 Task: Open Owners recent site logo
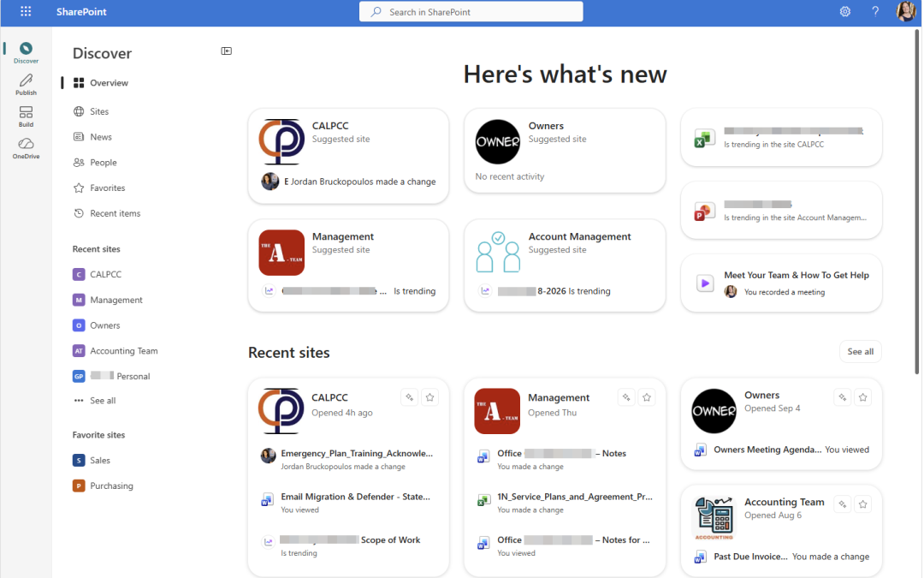pyautogui.click(x=714, y=411)
